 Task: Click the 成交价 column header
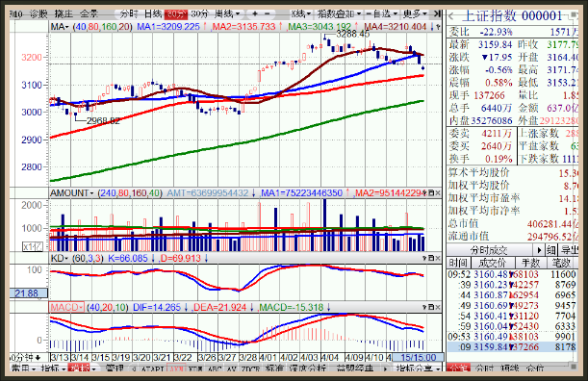coord(493,263)
